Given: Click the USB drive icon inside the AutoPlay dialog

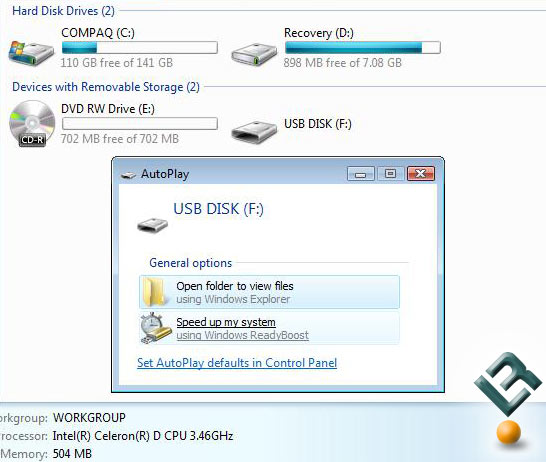Looking at the screenshot, I should click(x=153, y=225).
